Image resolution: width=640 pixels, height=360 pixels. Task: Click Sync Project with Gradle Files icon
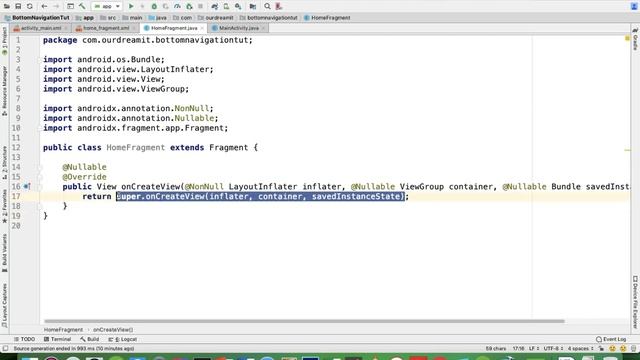(x=215, y=7)
